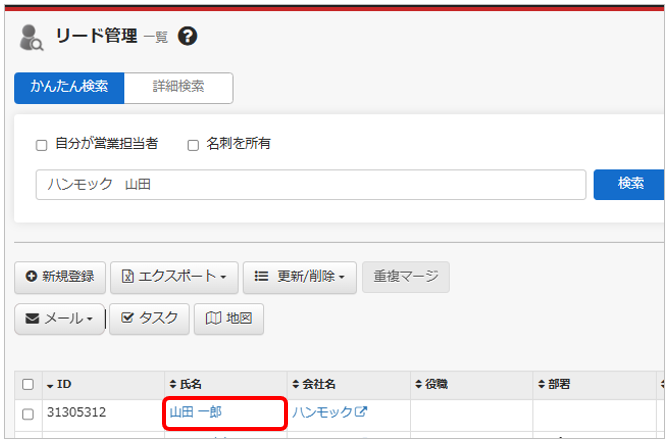Open the 更新/削除 dropdown

click(300, 277)
